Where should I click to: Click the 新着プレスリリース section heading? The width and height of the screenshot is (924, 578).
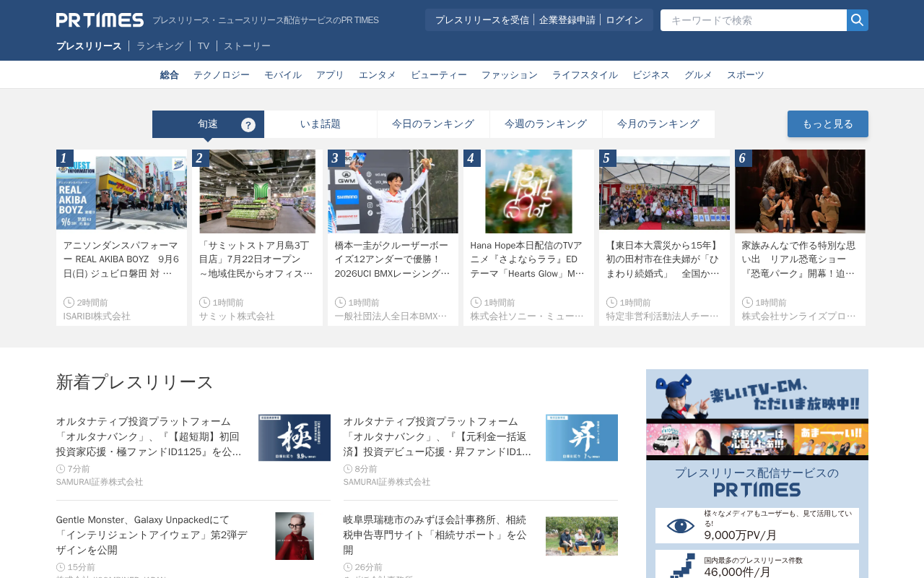coord(135,382)
